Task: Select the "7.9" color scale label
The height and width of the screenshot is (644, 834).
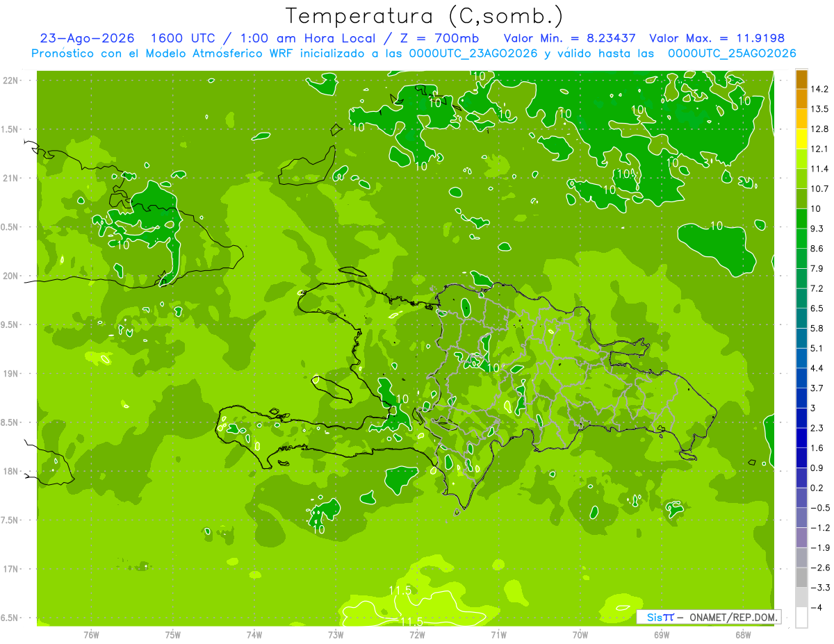Action: 817,269
